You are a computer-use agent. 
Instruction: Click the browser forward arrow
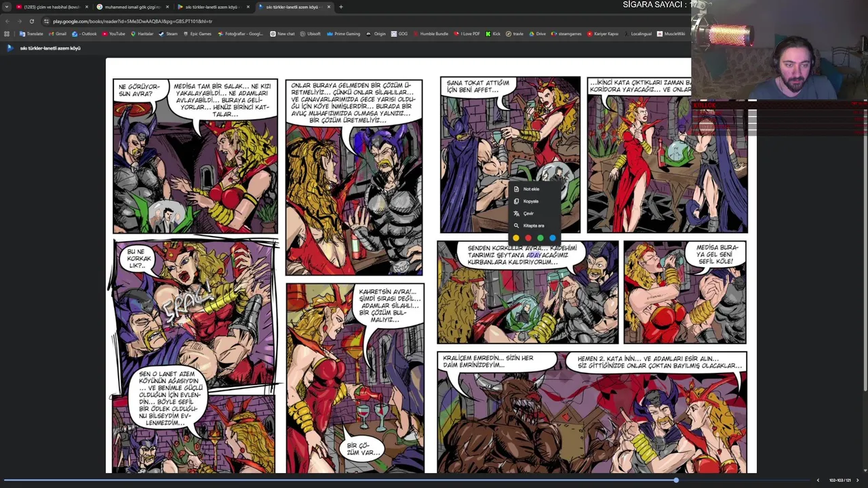pyautogui.click(x=19, y=21)
